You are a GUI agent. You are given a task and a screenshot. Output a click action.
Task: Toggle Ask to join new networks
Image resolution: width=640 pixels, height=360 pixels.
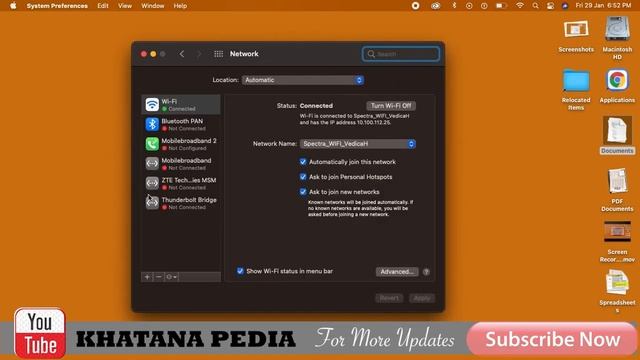[x=303, y=191]
